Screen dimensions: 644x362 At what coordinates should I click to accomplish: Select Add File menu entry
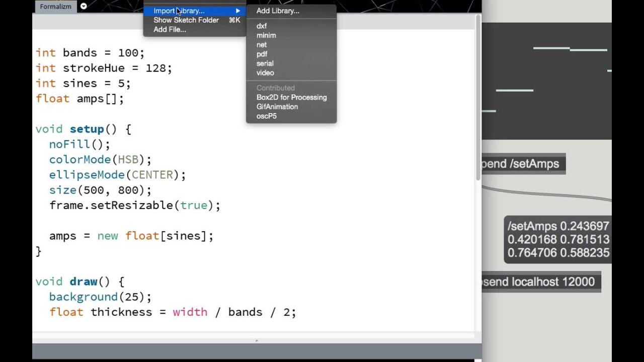(195, 29)
